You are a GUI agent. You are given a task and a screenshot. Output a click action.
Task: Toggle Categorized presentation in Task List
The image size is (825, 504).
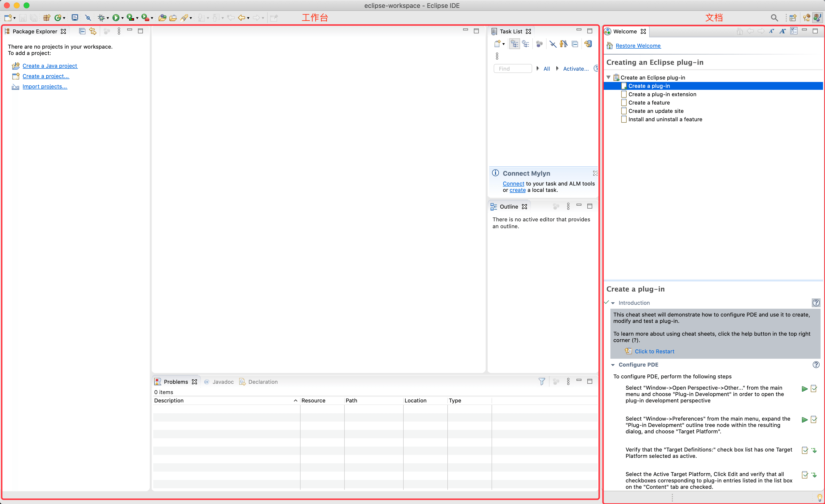coord(515,44)
